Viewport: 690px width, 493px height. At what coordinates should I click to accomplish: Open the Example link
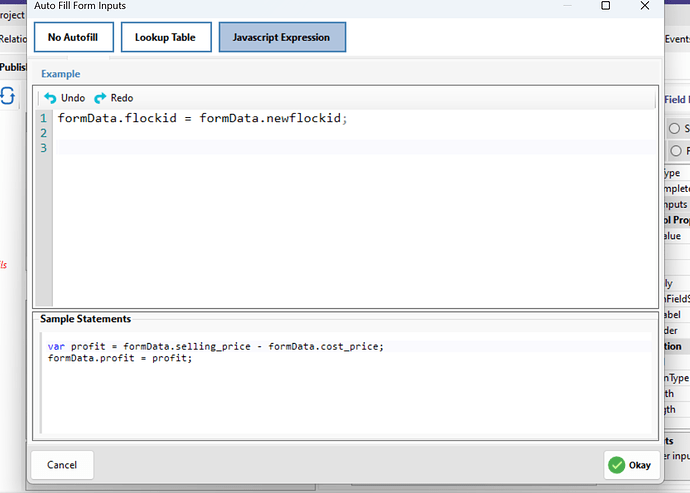(x=61, y=74)
